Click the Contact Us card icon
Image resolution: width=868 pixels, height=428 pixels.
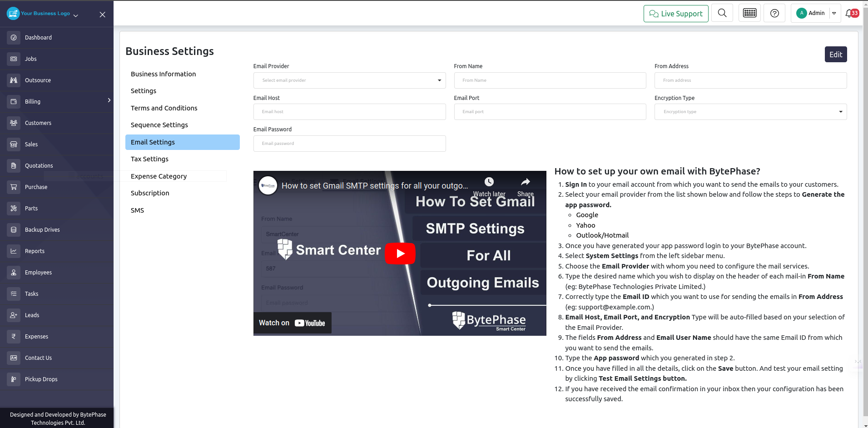click(14, 358)
